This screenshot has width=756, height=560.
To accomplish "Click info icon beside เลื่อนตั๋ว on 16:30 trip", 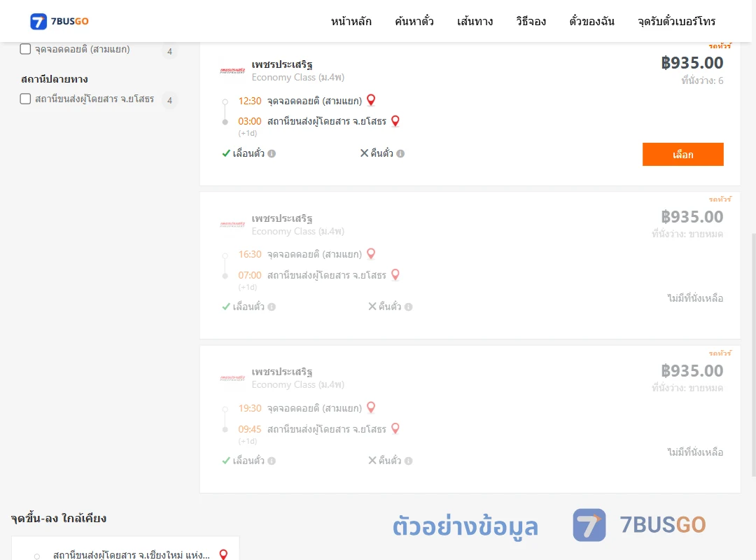I will (272, 307).
